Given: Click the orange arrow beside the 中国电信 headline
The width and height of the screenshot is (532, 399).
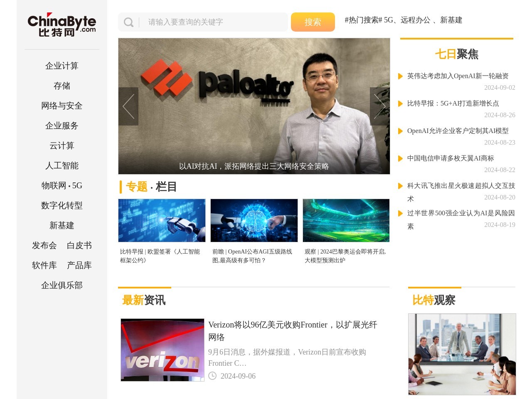Looking at the screenshot, I should 400,159.
